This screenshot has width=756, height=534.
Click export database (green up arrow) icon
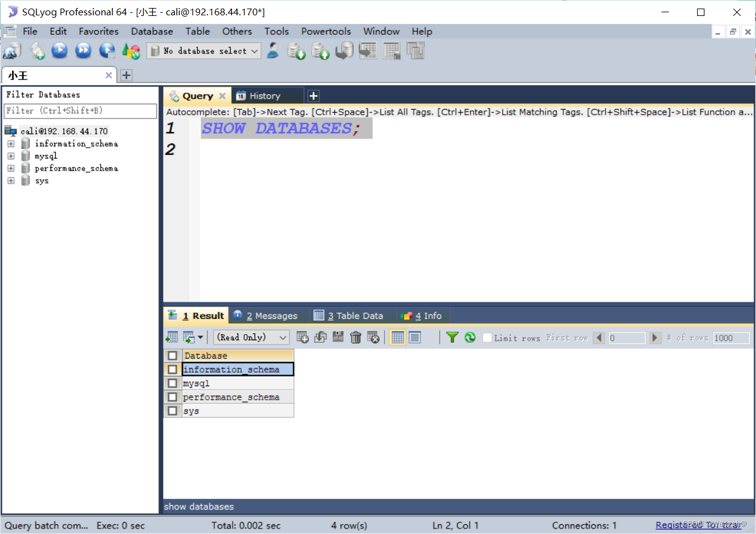click(x=320, y=51)
